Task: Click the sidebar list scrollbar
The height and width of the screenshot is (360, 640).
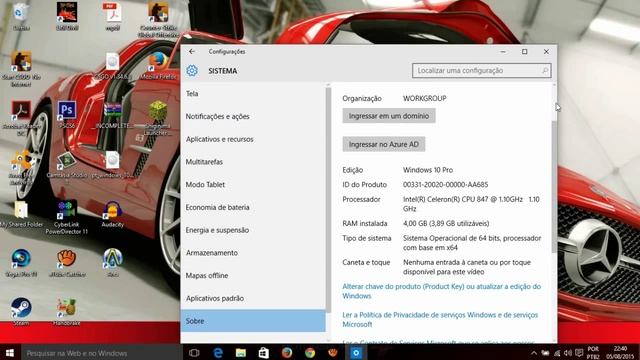Action: coord(328,200)
